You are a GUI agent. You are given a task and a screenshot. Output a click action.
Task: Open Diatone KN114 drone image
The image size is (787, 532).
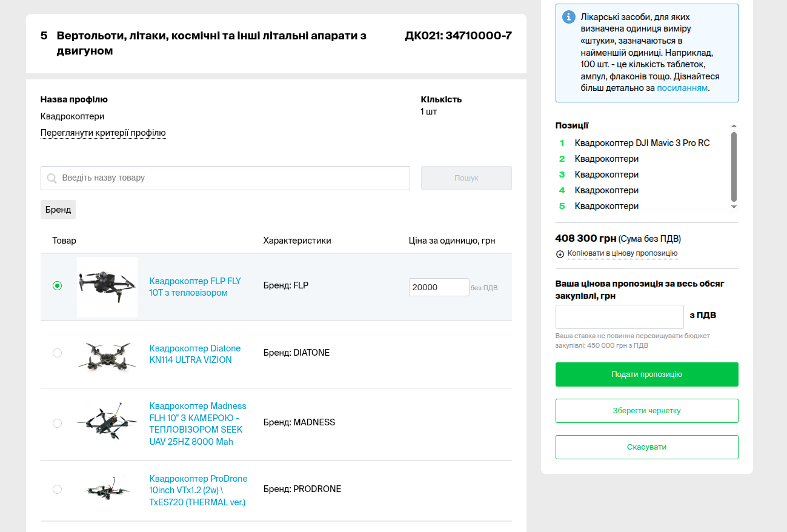pos(107,354)
